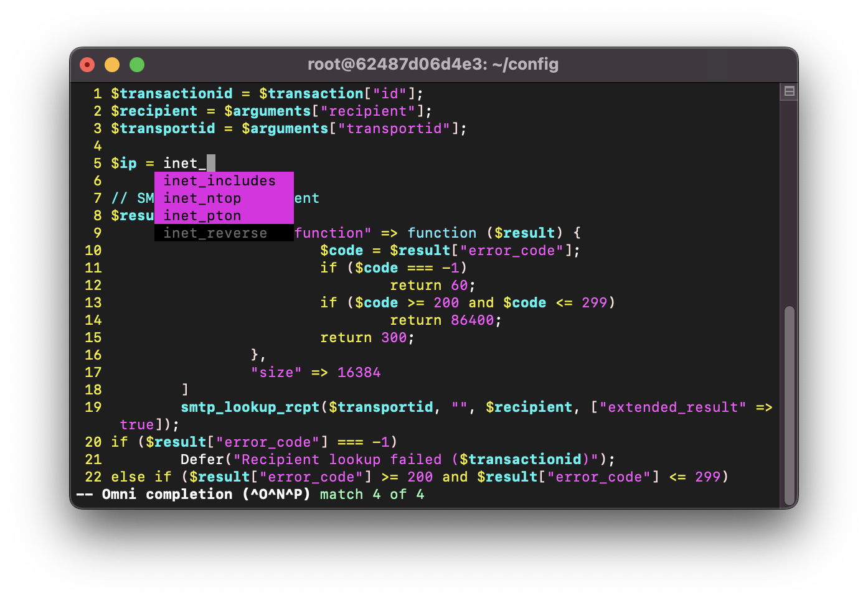Click $transactionid variable on line 1
The height and width of the screenshot is (601, 868).
click(172, 93)
